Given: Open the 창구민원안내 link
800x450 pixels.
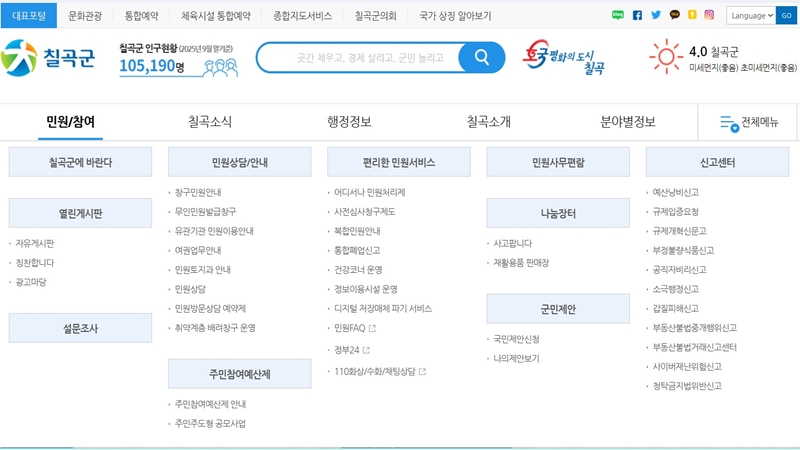Looking at the screenshot, I should coord(198,192).
